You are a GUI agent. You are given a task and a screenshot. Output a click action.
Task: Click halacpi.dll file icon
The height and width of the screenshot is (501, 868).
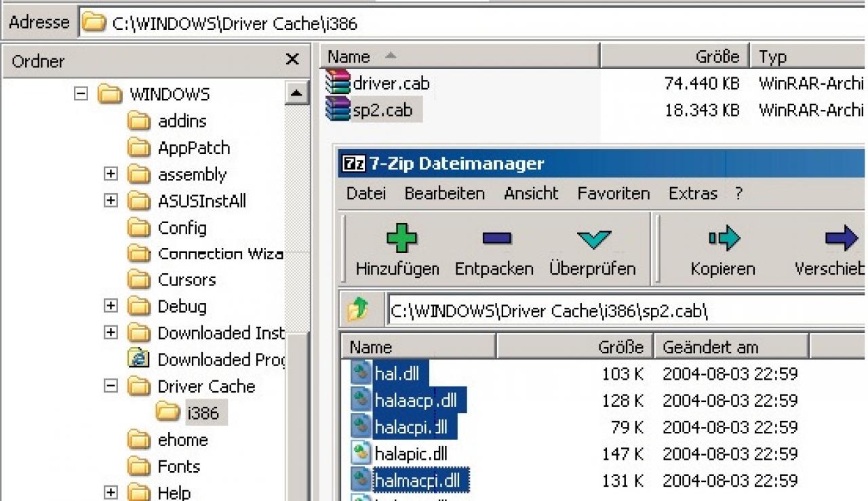[361, 426]
